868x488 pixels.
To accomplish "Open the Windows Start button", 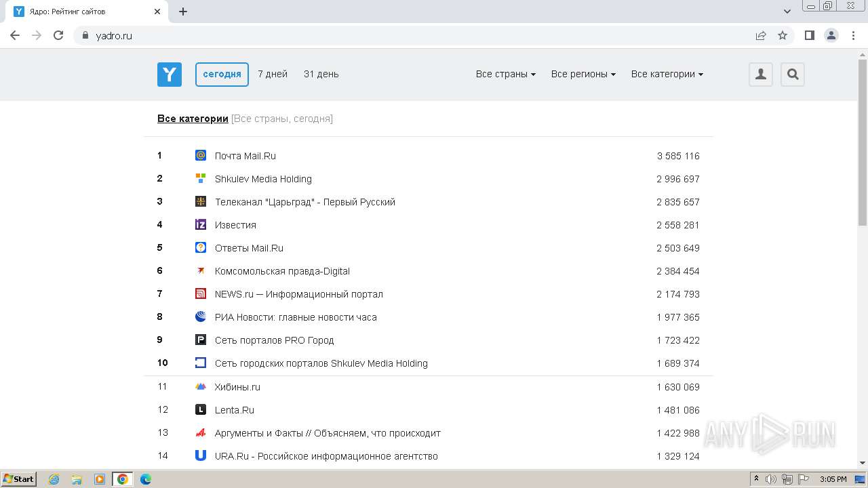I will (x=19, y=479).
